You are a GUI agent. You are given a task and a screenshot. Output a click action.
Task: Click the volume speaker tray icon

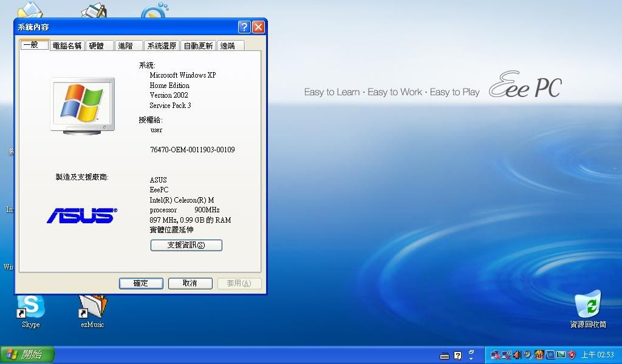tap(517, 355)
